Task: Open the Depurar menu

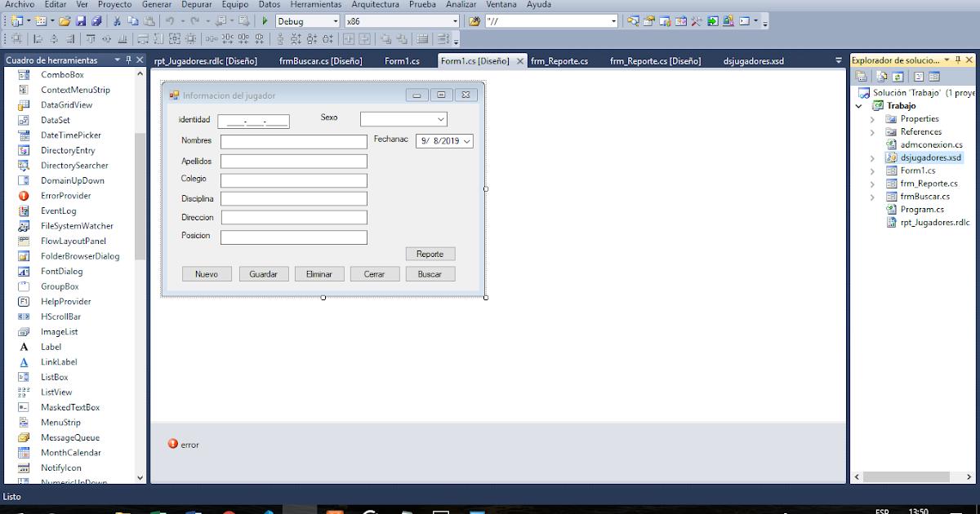Action: tap(195, 5)
